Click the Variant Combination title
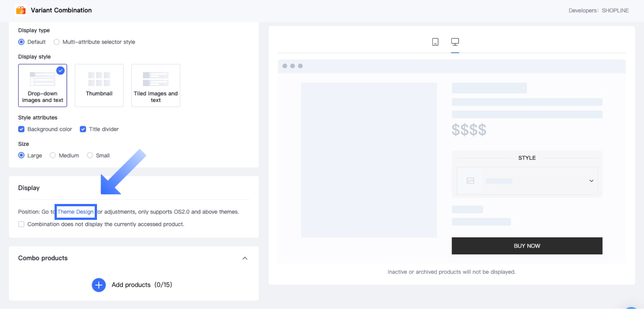Screen dimensions: 644x309 [61, 10]
